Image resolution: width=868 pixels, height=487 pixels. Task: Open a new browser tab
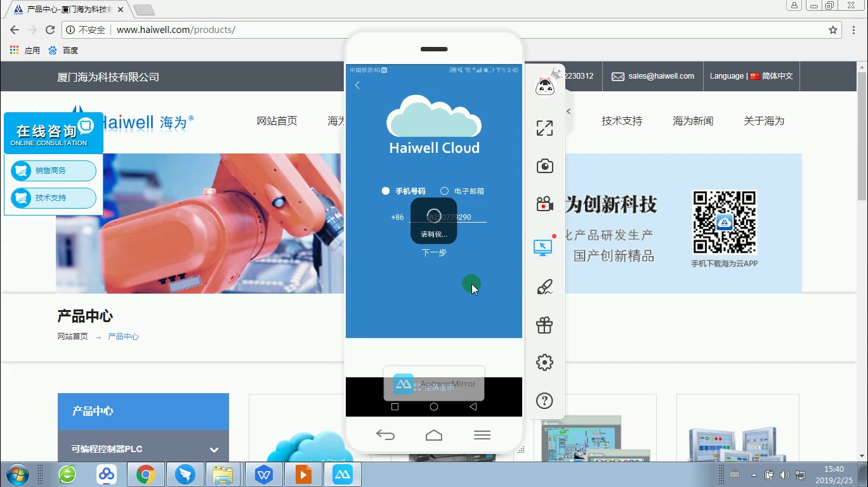point(144,10)
